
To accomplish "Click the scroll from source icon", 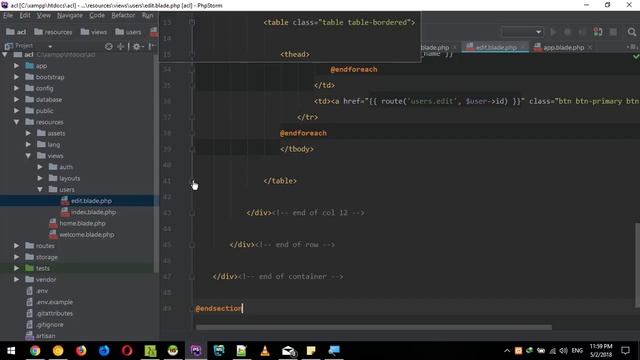I will point(109,47).
